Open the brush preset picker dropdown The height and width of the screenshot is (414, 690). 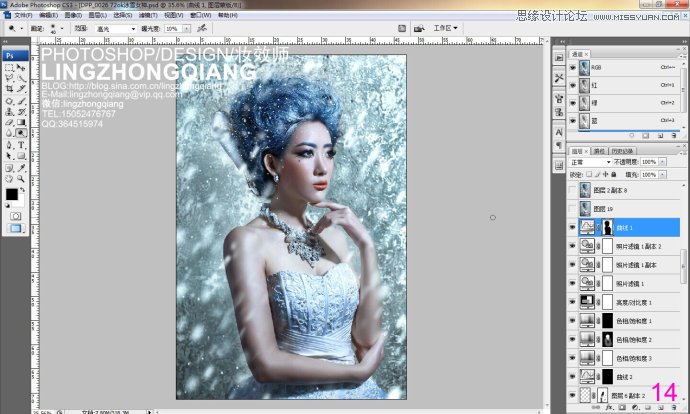coord(62,29)
